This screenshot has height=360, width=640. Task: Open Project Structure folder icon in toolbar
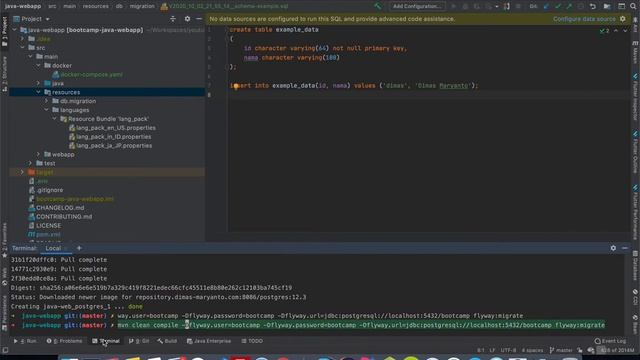tap(607, 7)
